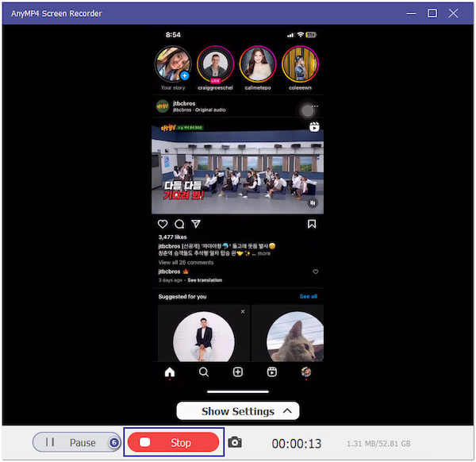Minimize the AnyMP4 Screen Recorder window

[411, 13]
